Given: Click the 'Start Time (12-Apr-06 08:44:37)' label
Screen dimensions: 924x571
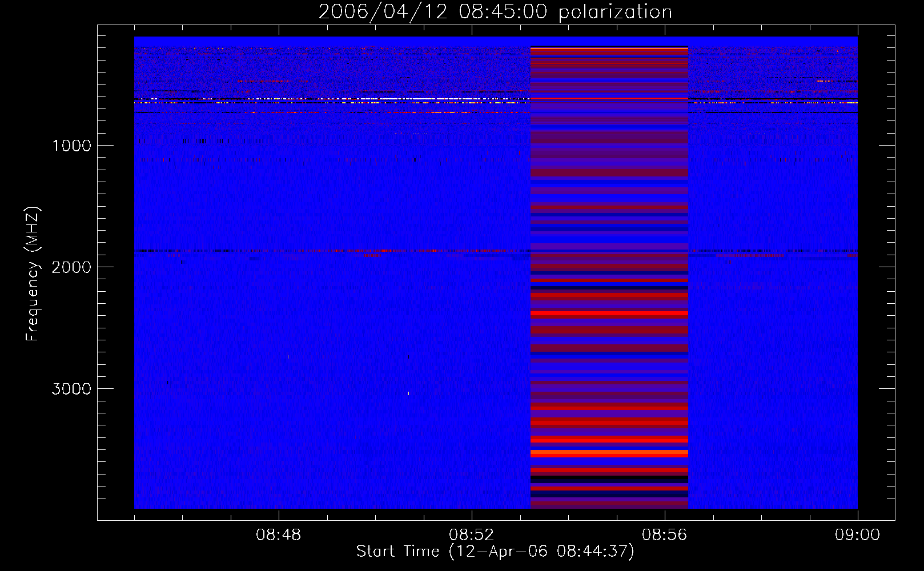Looking at the screenshot, I should click(x=495, y=551).
